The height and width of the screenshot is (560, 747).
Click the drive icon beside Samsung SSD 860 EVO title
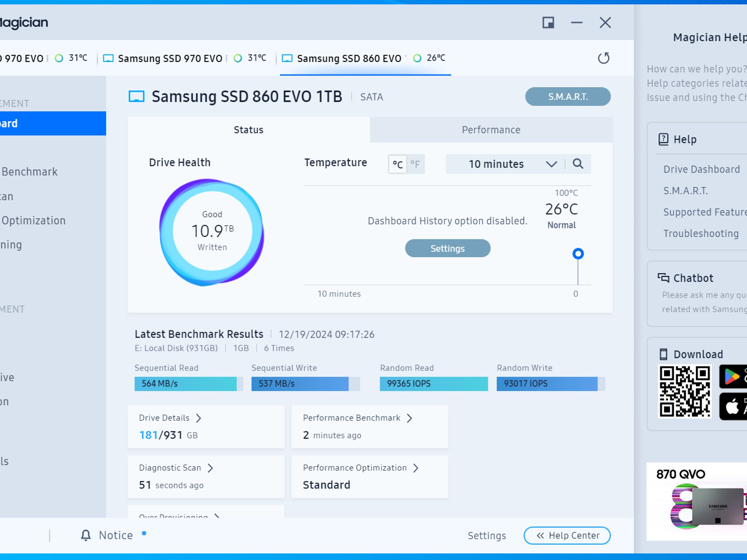(x=137, y=96)
